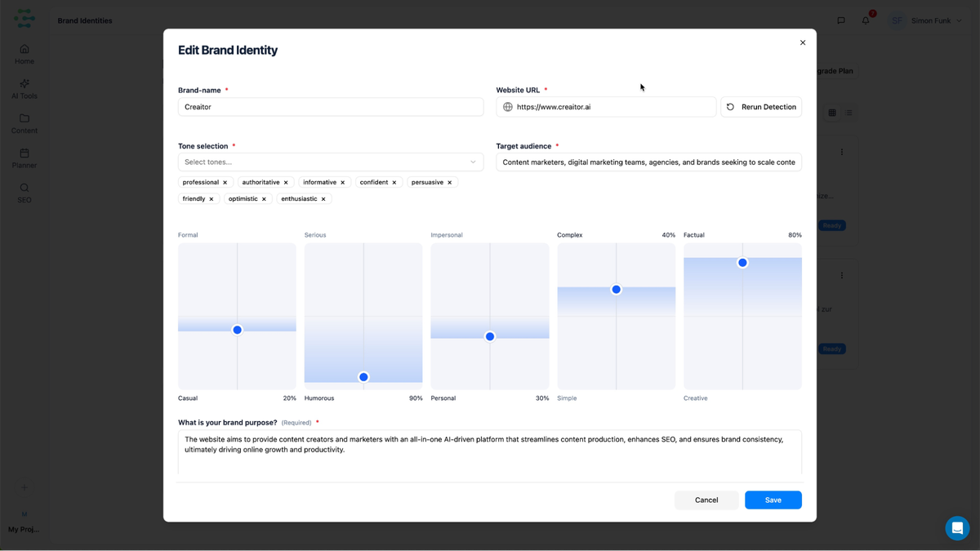
Task: Save the brand identity changes
Action: click(773, 500)
